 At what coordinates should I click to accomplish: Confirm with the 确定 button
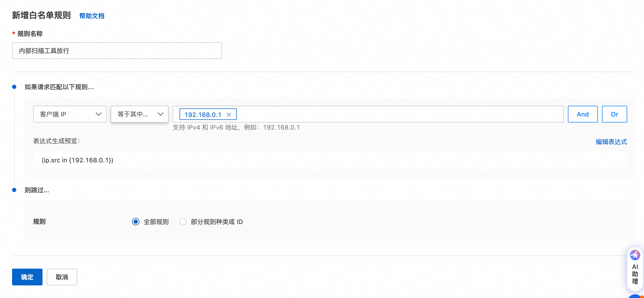tap(27, 277)
